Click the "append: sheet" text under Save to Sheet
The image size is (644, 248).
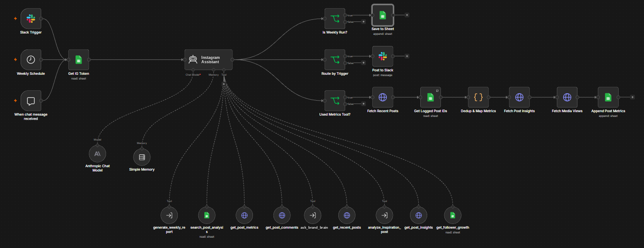383,34
